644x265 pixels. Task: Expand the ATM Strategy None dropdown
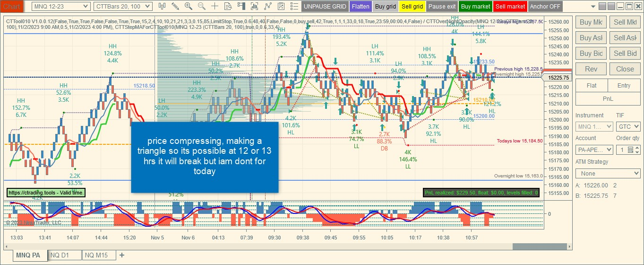pyautogui.click(x=608, y=174)
